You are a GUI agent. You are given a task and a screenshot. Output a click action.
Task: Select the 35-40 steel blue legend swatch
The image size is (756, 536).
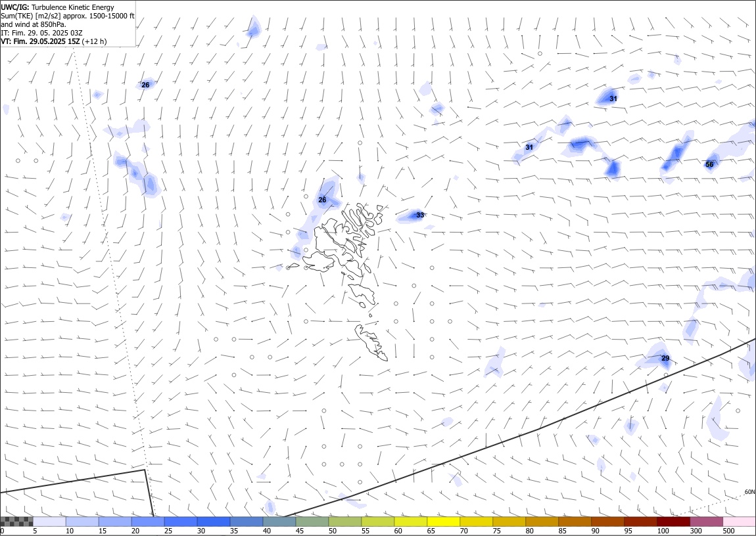tap(247, 522)
